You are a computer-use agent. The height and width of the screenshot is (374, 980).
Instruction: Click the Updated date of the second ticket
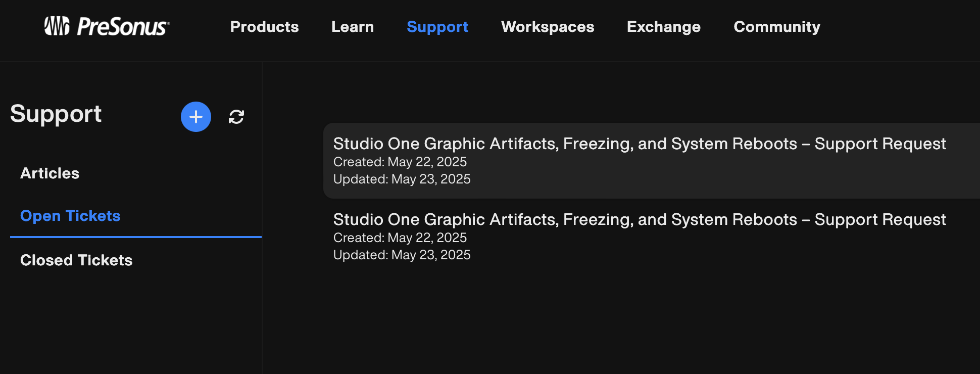click(402, 255)
